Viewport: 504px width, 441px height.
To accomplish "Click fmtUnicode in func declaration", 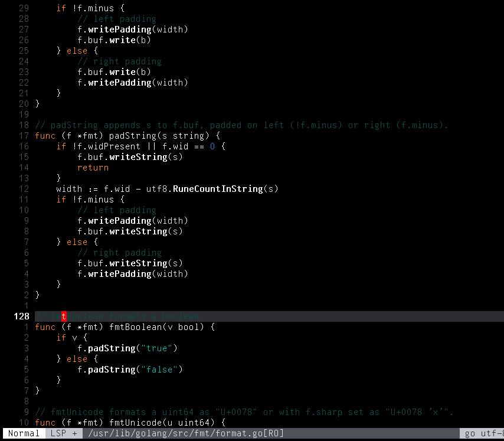I will pyautogui.click(x=135, y=422).
